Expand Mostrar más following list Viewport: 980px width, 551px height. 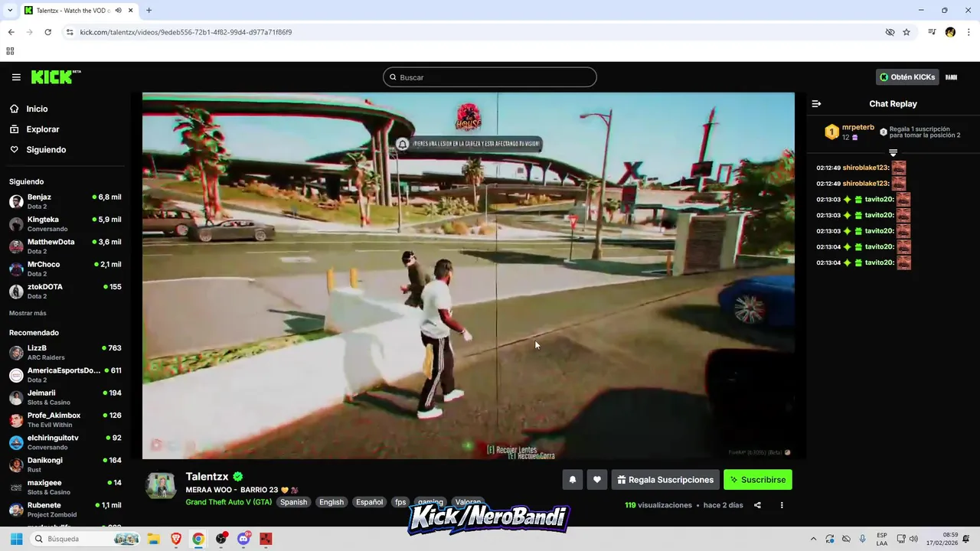pos(28,313)
